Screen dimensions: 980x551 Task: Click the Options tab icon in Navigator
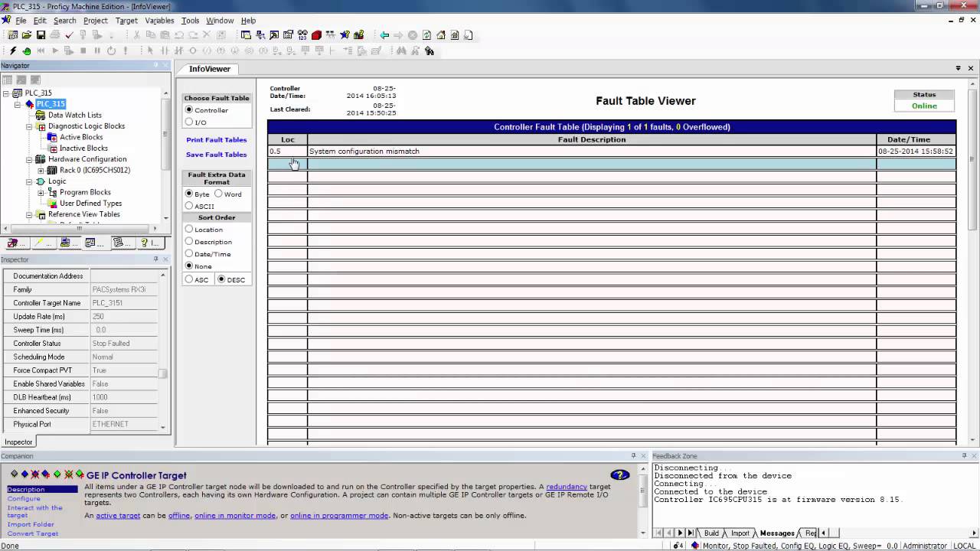click(x=12, y=243)
